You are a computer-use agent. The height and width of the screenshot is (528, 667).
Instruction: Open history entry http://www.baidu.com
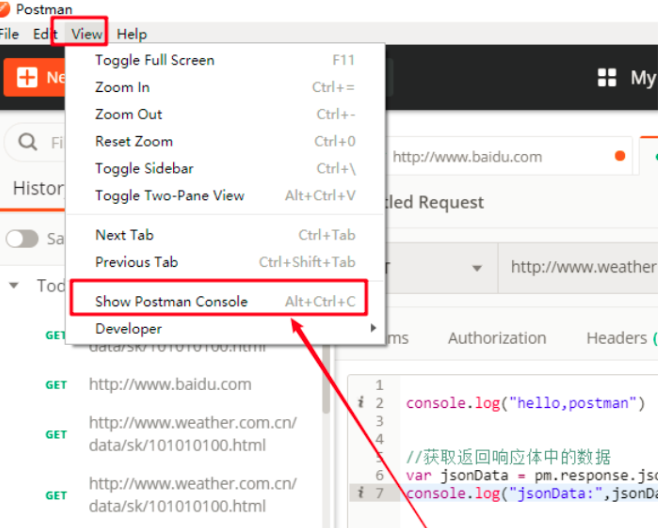point(170,384)
